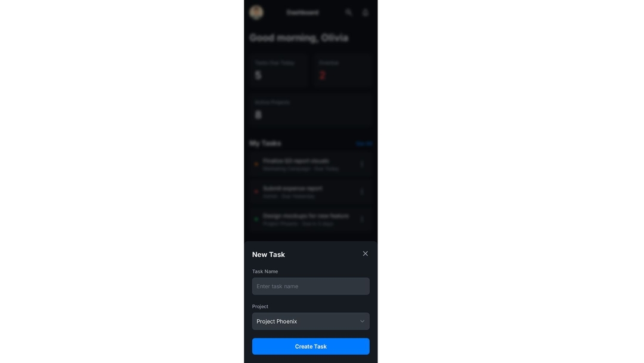Open the Overdue tasks card
The image size is (644, 363).
tap(342, 70)
